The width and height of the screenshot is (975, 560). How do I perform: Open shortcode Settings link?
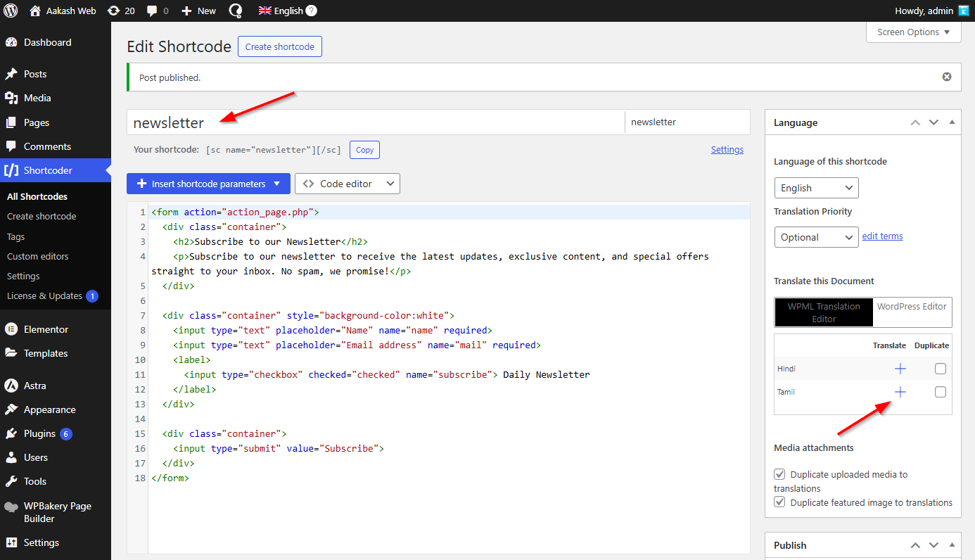(727, 150)
